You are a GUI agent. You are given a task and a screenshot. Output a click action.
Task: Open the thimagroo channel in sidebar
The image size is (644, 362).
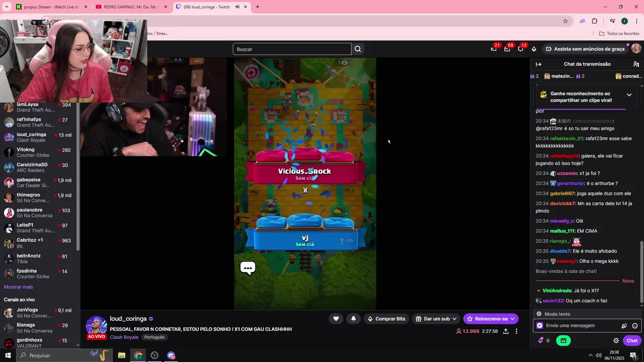pyautogui.click(x=38, y=198)
